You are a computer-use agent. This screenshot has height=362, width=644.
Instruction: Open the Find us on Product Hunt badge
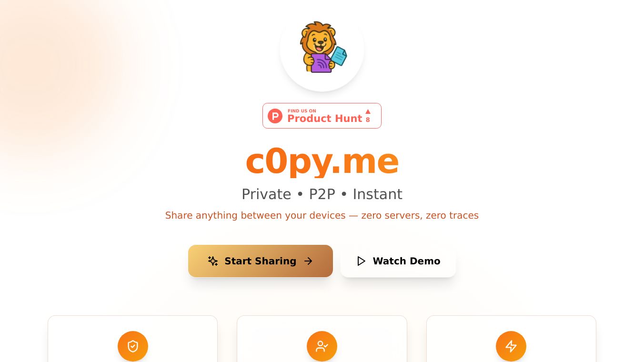pos(322,116)
